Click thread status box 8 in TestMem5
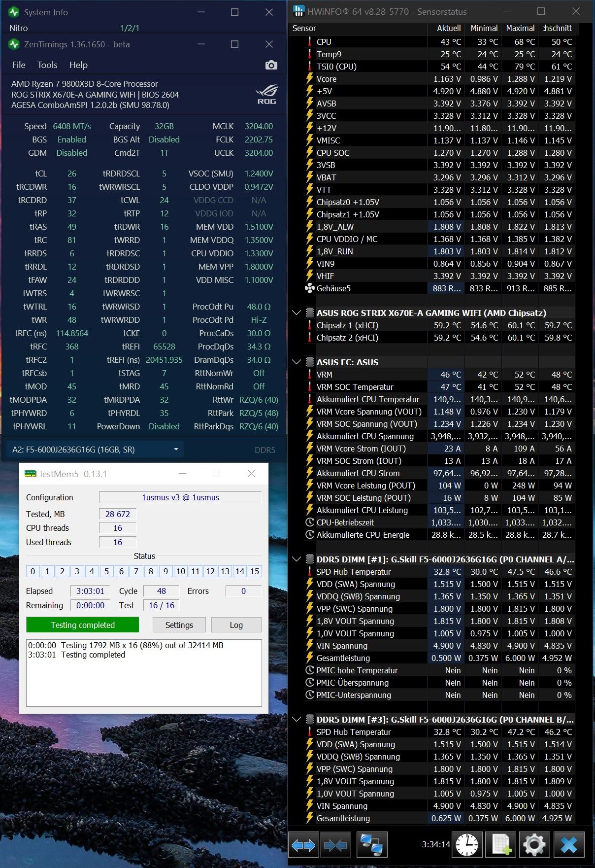595x868 pixels. pos(151,571)
